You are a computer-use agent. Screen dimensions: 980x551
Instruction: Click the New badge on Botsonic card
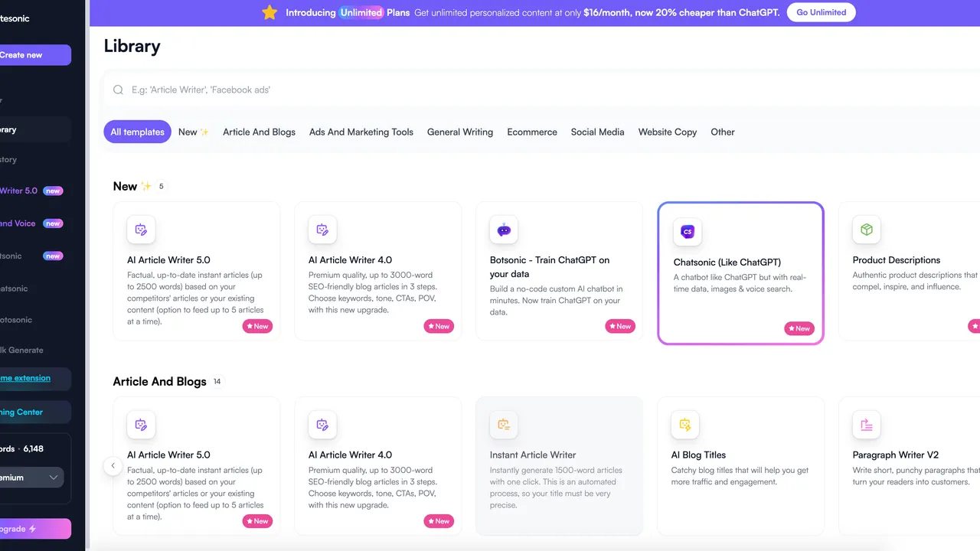click(x=620, y=326)
